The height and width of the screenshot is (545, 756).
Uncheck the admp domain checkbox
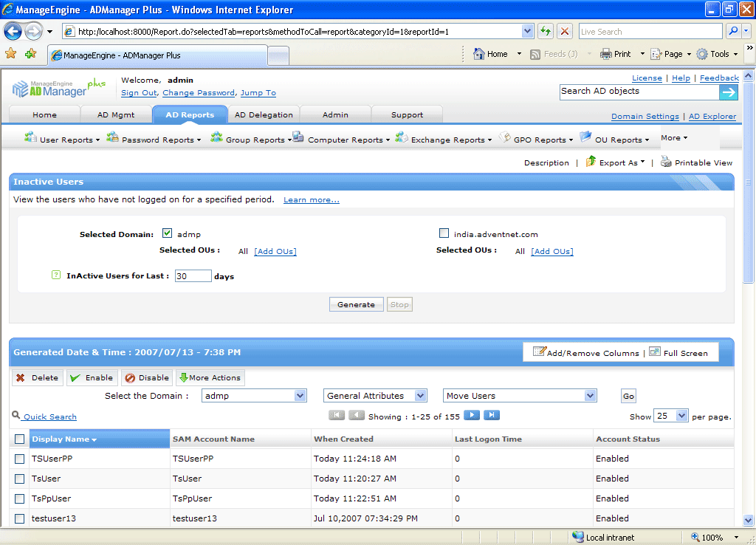[x=167, y=233]
